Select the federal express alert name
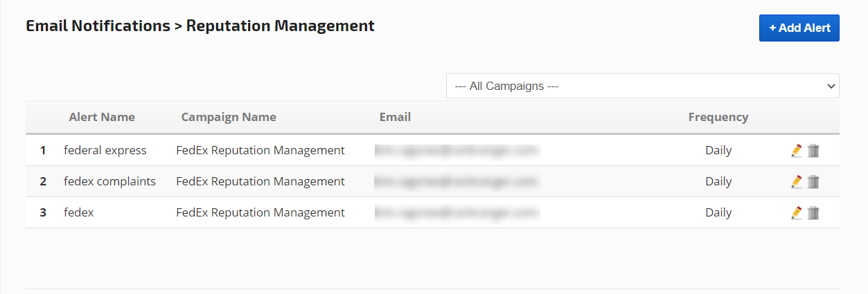The height and width of the screenshot is (294, 868). [105, 150]
